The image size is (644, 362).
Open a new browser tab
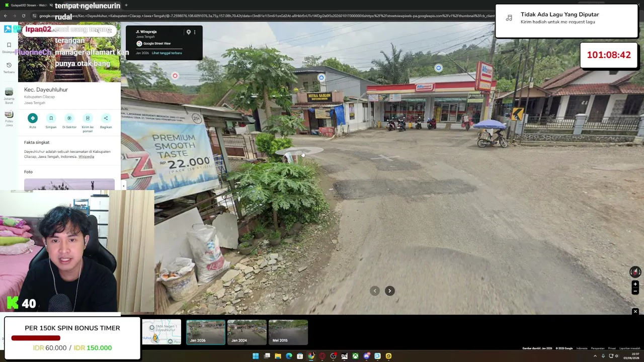(126, 5)
